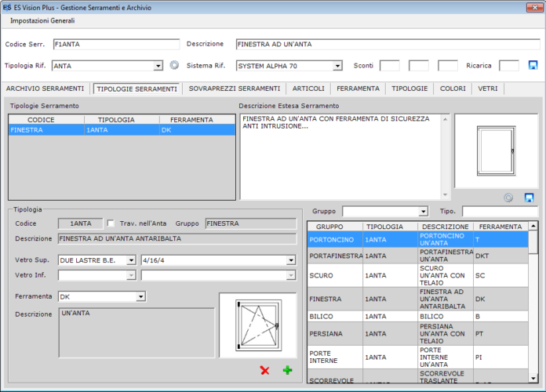The image size is (546, 392).
Task: Switch to the ARTICOLI tab
Action: 308,89
